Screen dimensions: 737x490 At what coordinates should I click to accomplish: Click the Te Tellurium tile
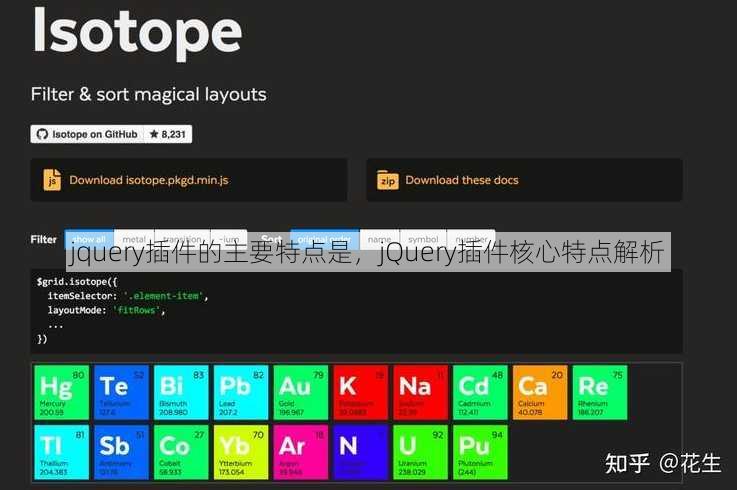tap(121, 392)
